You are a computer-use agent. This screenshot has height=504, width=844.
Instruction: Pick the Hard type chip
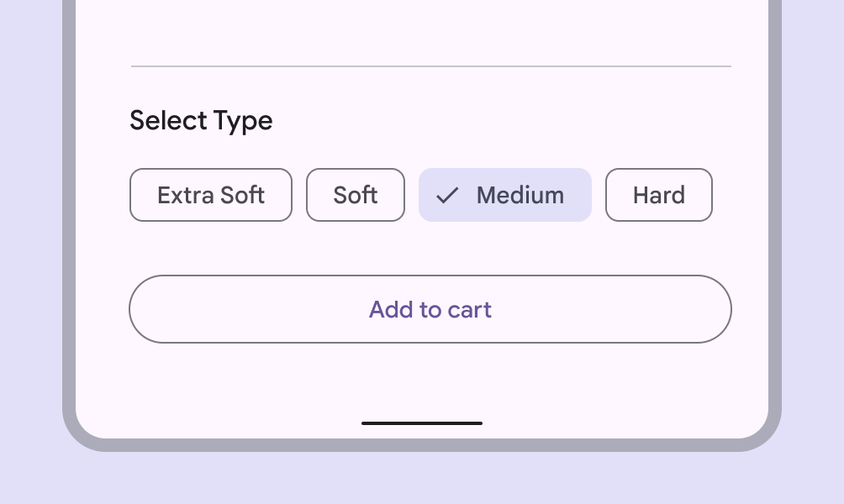tap(659, 195)
